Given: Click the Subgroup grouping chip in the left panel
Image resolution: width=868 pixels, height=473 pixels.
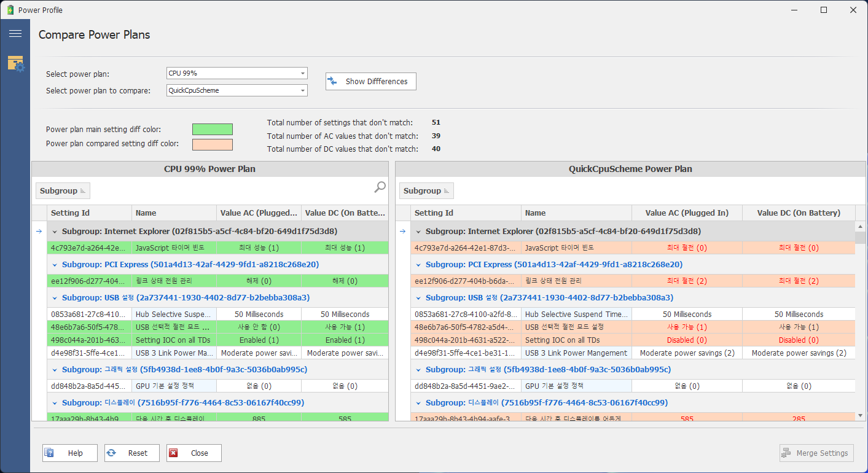Looking at the screenshot, I should (63, 191).
